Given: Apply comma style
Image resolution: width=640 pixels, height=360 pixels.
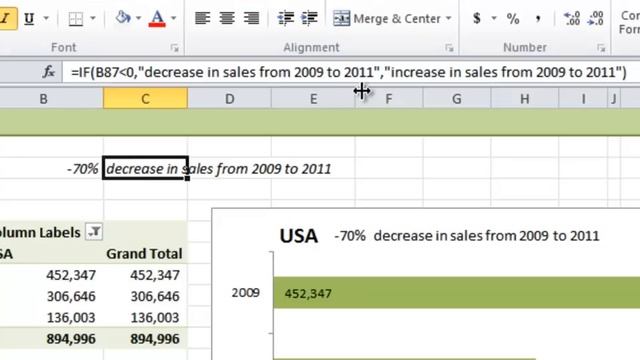Looking at the screenshot, I should 538,18.
